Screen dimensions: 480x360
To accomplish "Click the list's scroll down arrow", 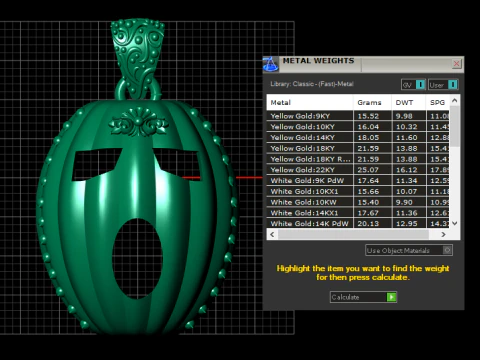I will point(455,223).
